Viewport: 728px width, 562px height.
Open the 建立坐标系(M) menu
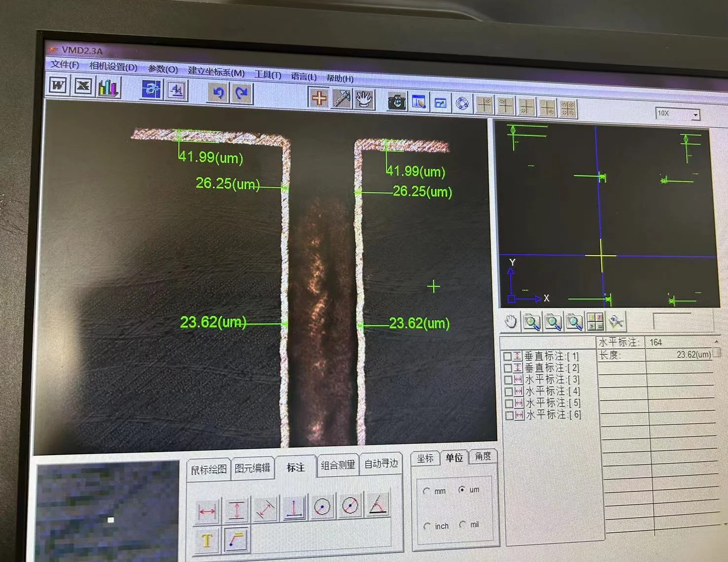point(216,72)
